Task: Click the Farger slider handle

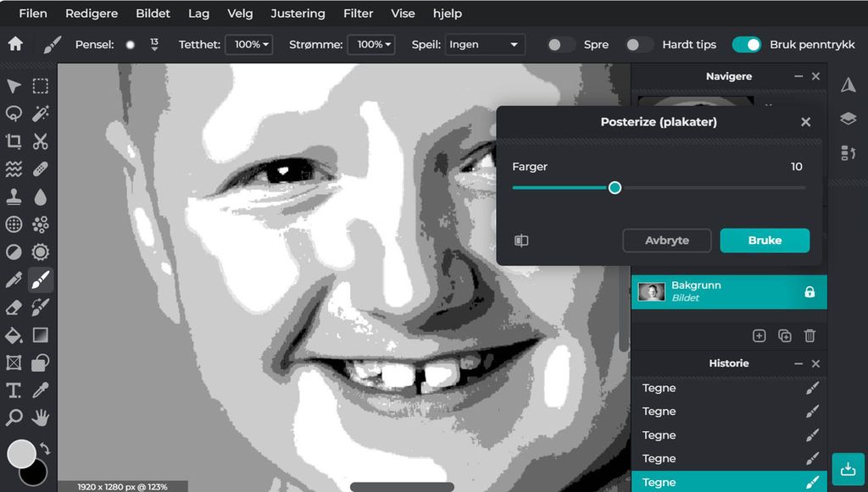Action: pos(615,187)
